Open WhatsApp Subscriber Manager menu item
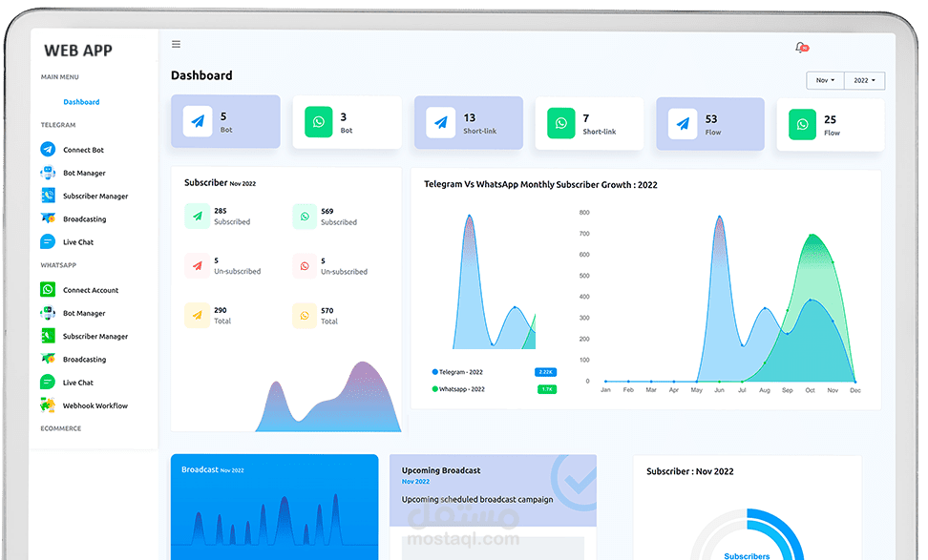 (95, 336)
